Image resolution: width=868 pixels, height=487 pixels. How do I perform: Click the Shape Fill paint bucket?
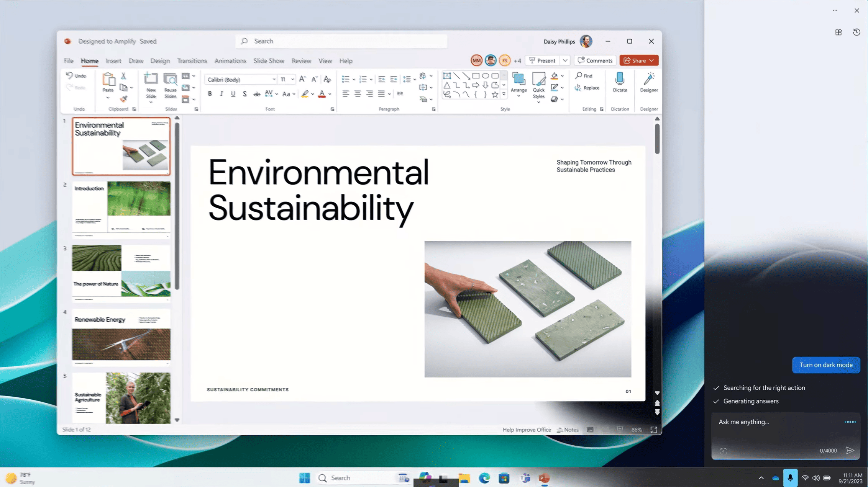point(554,76)
